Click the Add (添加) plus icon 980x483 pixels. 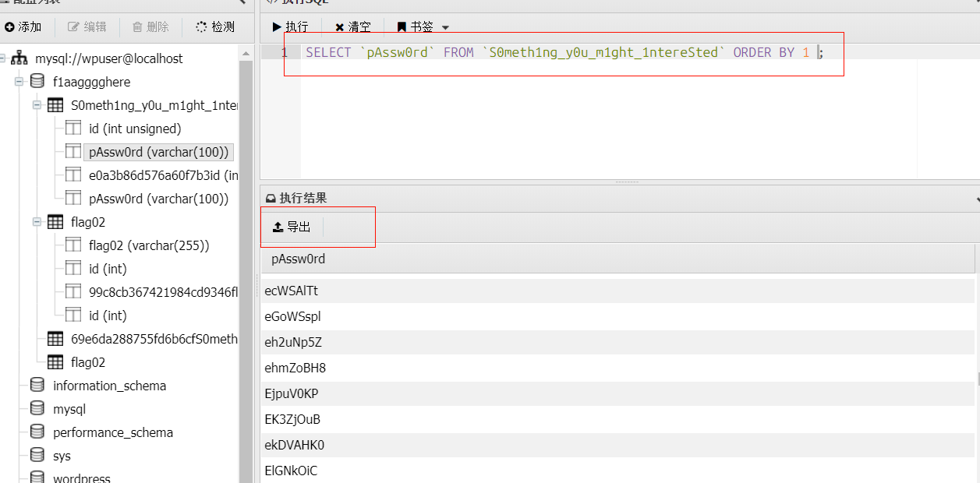[9, 27]
